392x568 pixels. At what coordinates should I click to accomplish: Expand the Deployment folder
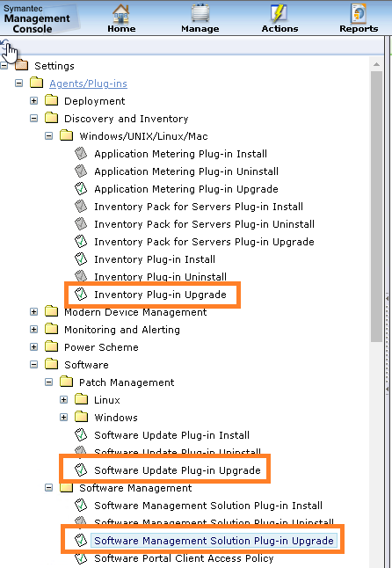(x=33, y=101)
